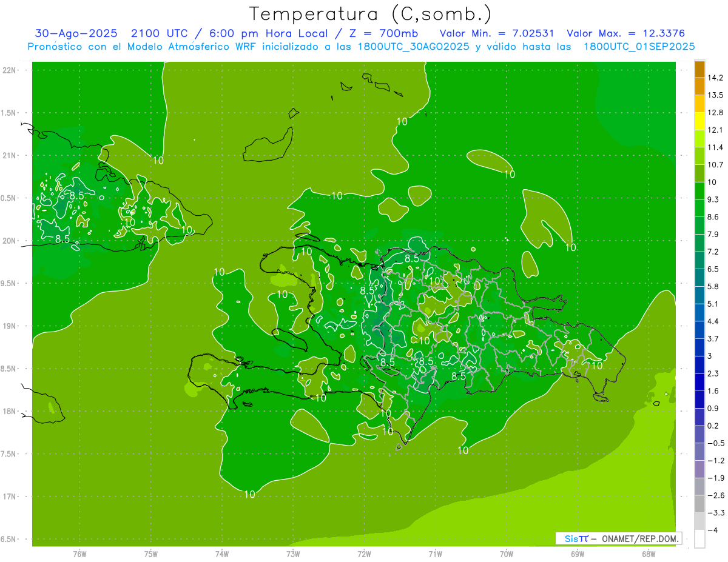
Task: Click the 69W longitude axis label
Action: click(578, 554)
